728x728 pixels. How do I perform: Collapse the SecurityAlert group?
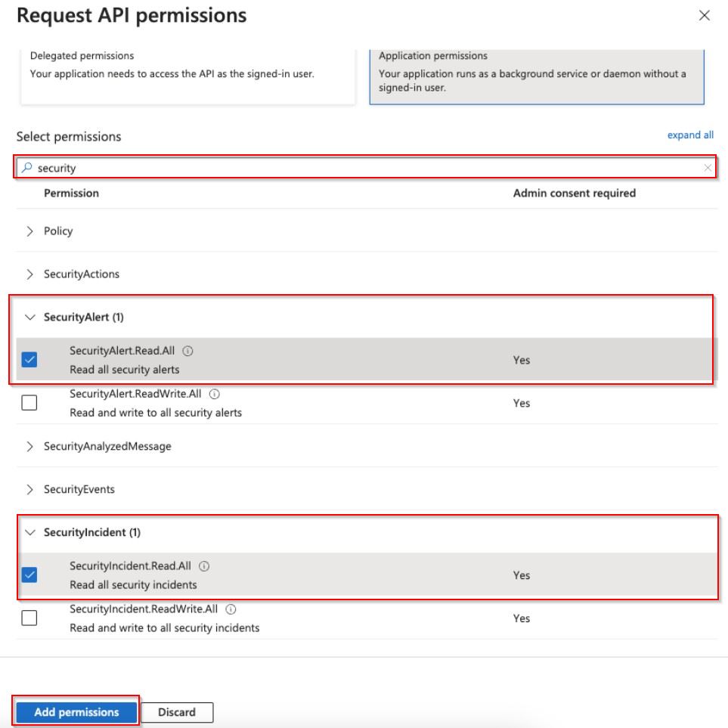click(x=30, y=318)
